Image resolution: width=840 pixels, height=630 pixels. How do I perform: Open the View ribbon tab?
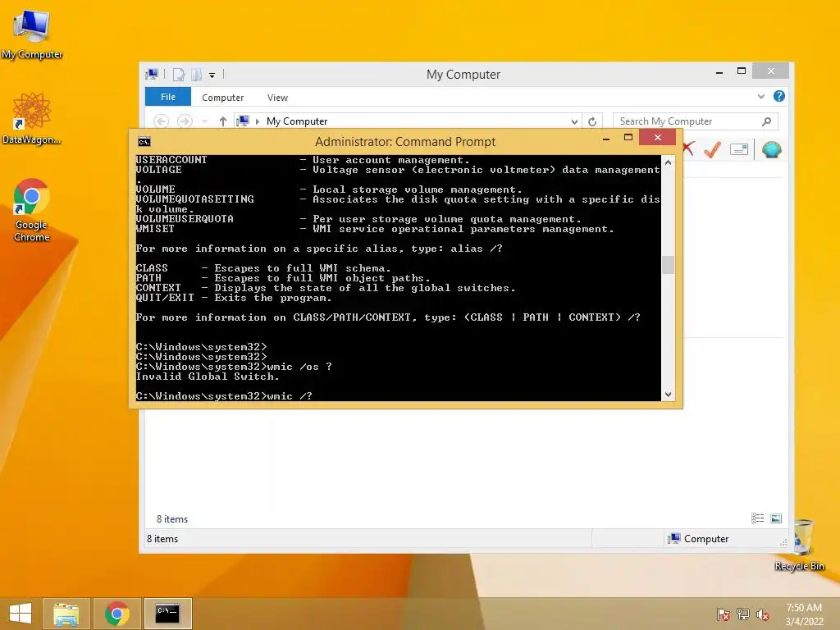pyautogui.click(x=277, y=98)
